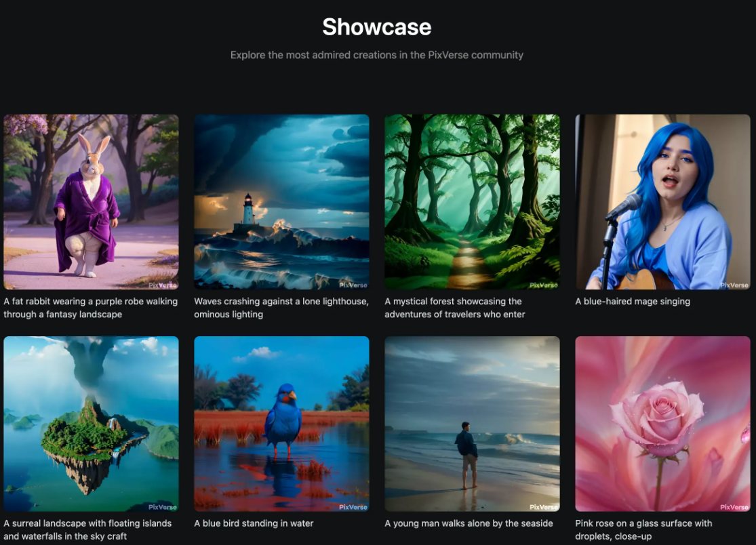This screenshot has height=545, width=756.
Task: View the floating island landscape thumbnail
Action: point(91,424)
